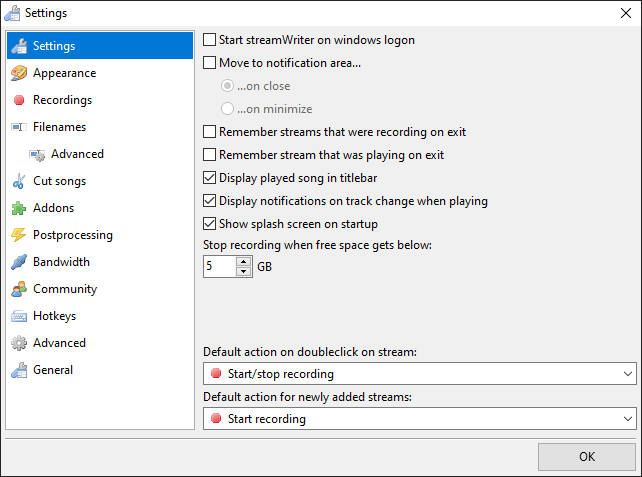This screenshot has height=477, width=642.
Task: Click the arrow of Start recording combo box
Action: (628, 418)
